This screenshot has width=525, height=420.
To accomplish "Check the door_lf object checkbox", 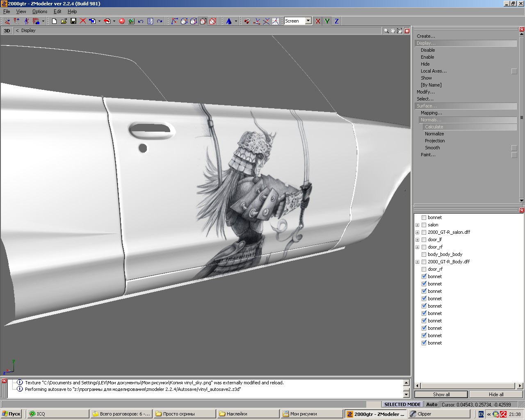I will (424, 240).
